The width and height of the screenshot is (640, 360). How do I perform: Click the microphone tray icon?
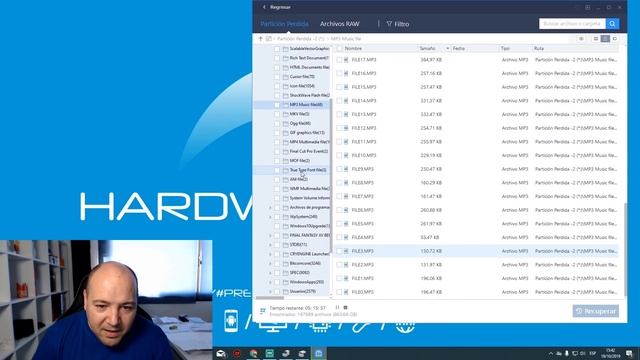(x=567, y=353)
